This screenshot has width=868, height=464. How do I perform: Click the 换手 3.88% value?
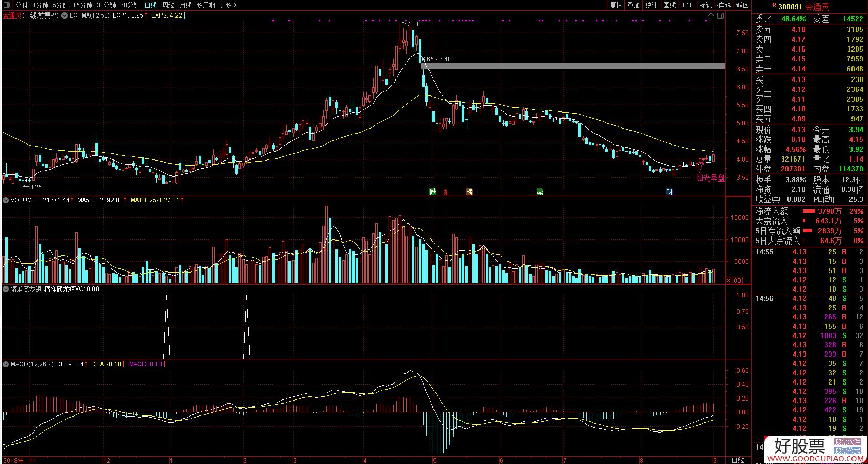coord(795,180)
